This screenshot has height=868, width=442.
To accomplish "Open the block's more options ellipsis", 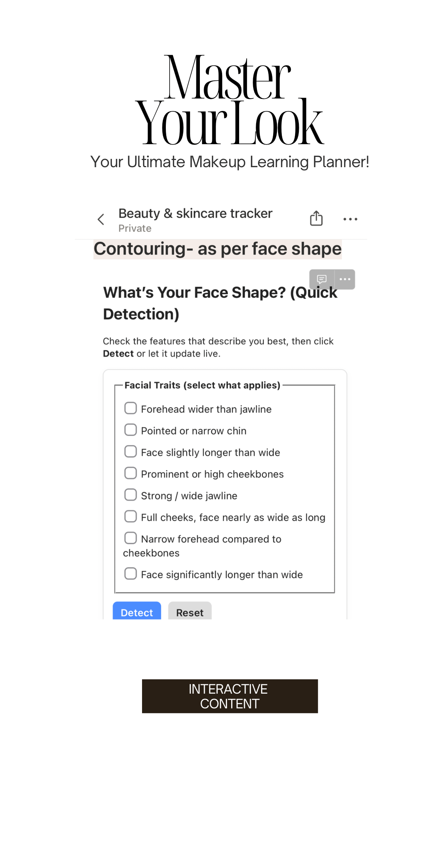I will pyautogui.click(x=345, y=279).
